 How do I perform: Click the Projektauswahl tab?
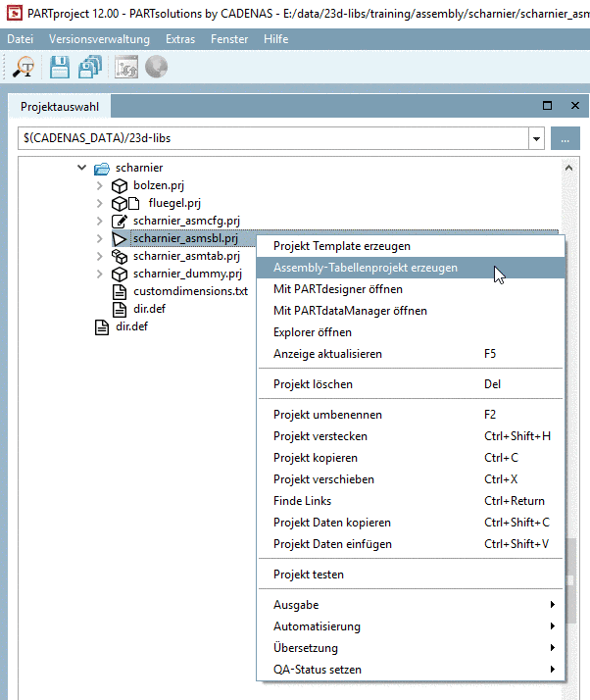click(60, 107)
